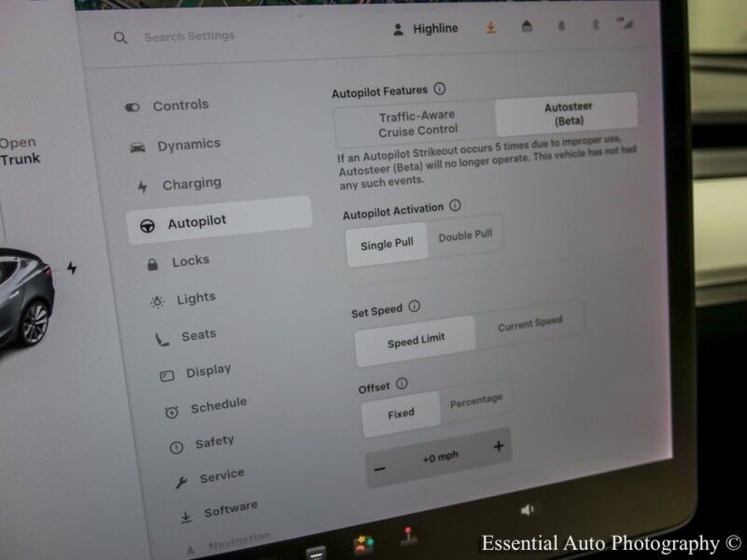
Task: Open the HomeLink garage icon
Action: (527, 27)
